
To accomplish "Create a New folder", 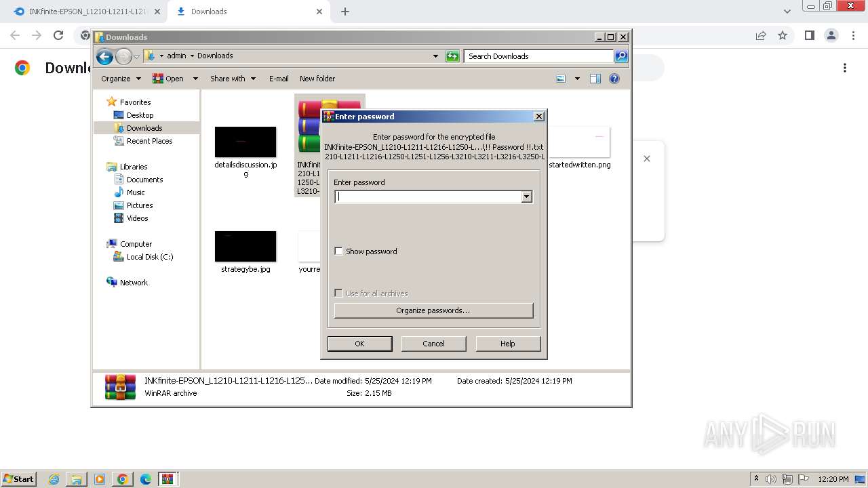I will coord(317,79).
